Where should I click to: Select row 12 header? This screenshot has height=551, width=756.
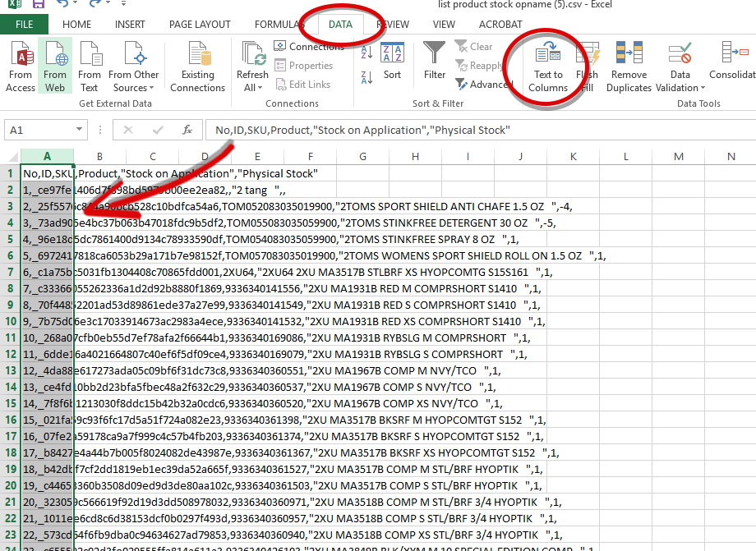[x=10, y=354]
